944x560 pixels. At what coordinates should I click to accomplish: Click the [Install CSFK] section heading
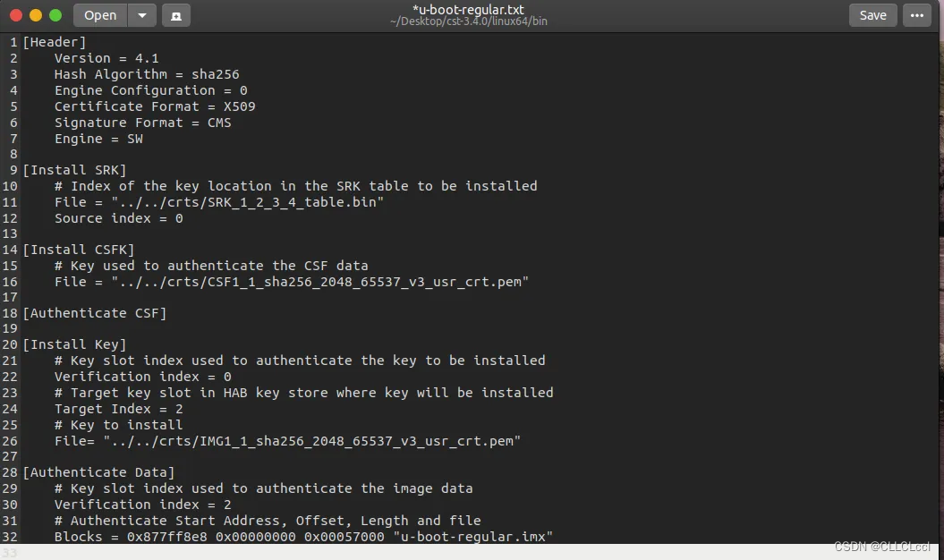(x=78, y=249)
